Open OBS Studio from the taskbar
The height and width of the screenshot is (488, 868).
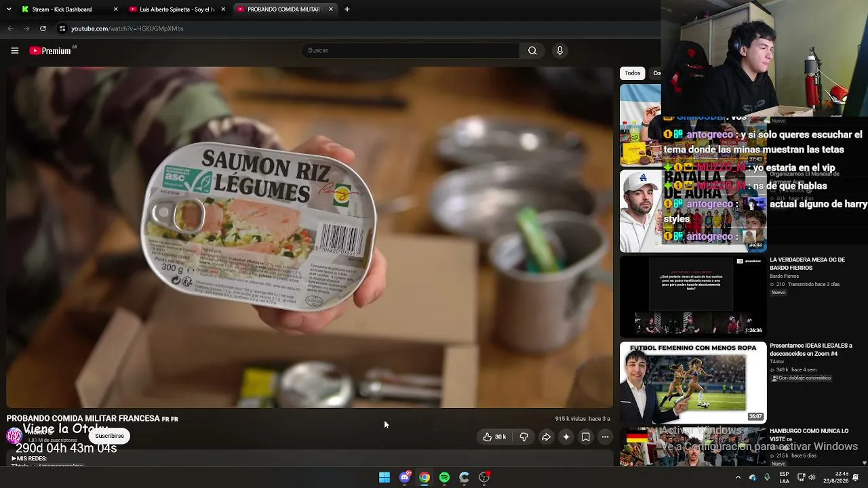click(484, 477)
